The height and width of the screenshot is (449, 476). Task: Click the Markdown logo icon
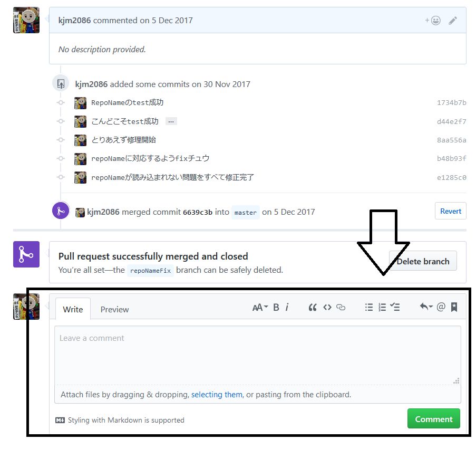tap(60, 421)
